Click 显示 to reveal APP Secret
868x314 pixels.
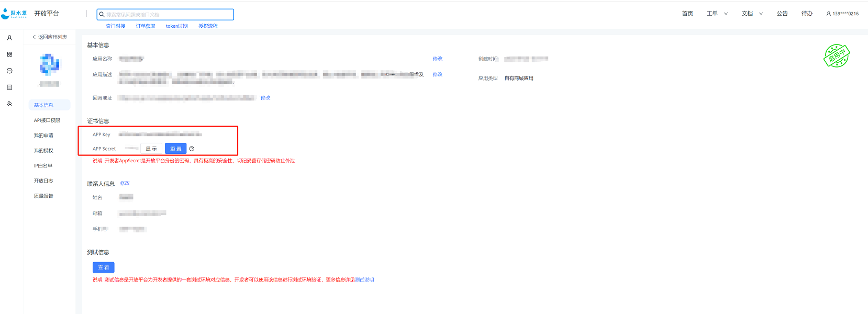(151, 149)
